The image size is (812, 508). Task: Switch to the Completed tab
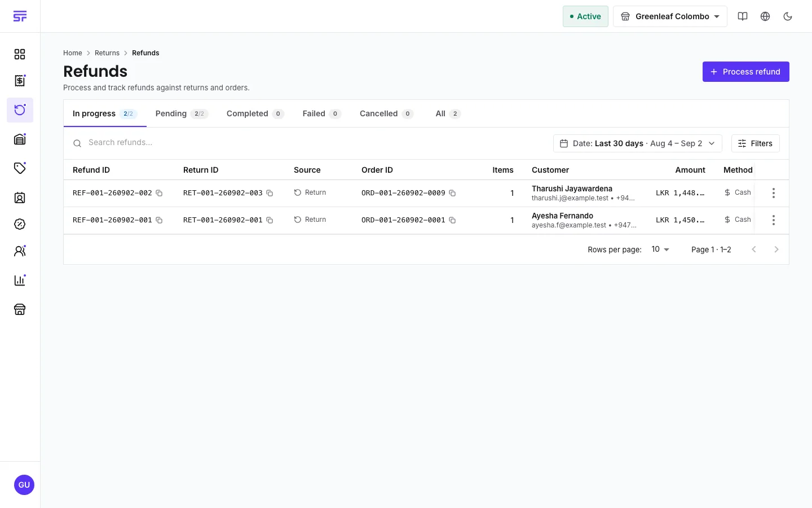click(255, 113)
